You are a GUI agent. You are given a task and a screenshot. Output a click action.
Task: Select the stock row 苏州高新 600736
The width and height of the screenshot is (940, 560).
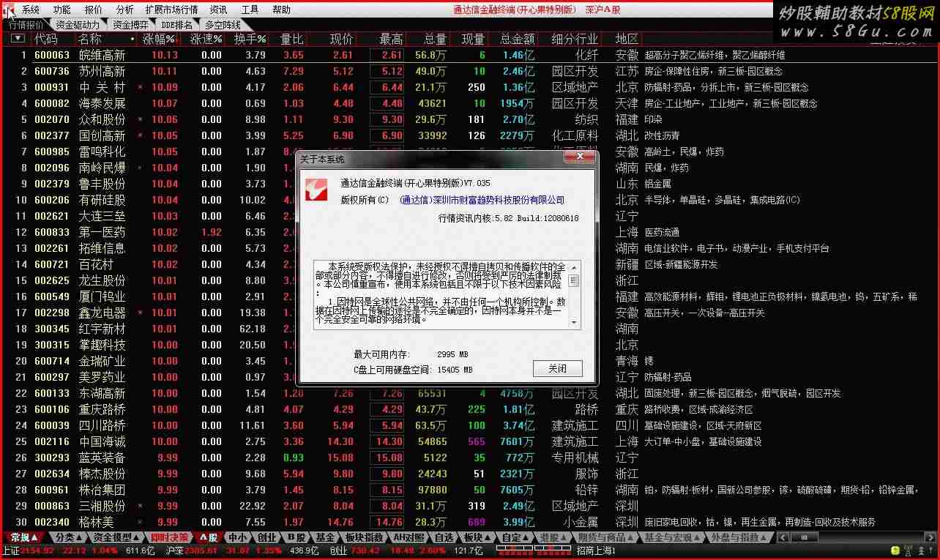coord(470,71)
